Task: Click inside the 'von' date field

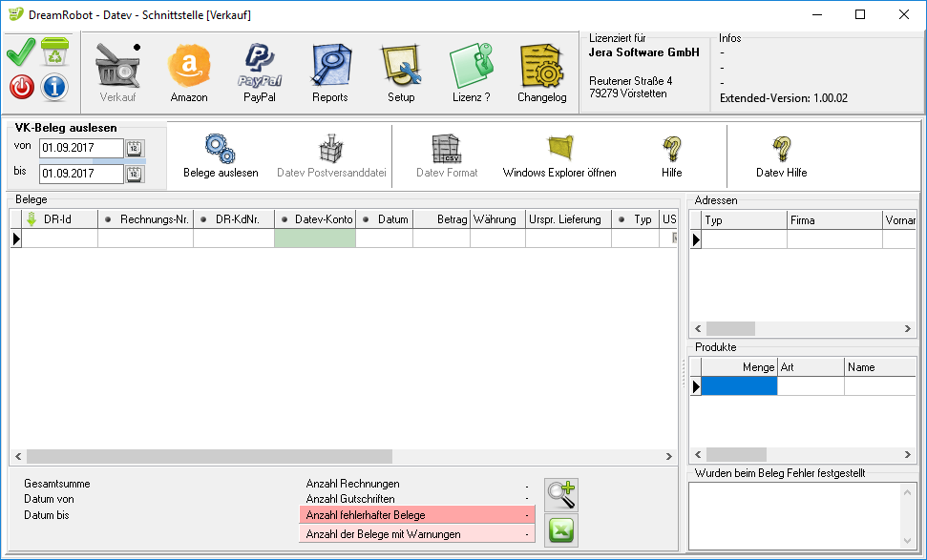Action: point(80,149)
